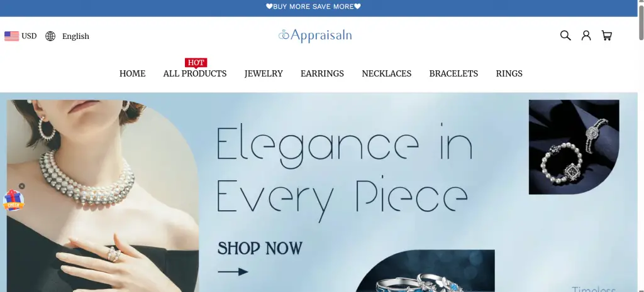Viewport: 644px width, 292px height.
Task: Open the RINGS category
Action: point(509,73)
